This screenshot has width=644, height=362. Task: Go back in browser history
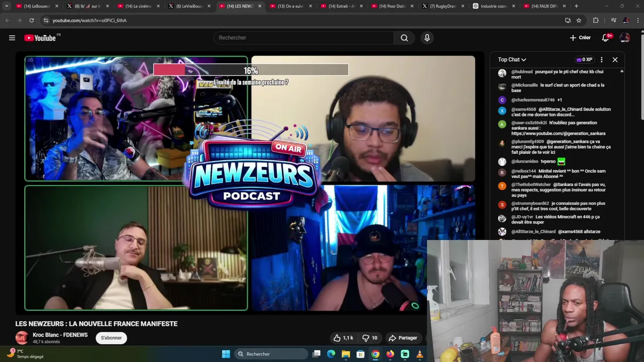[x=7, y=20]
